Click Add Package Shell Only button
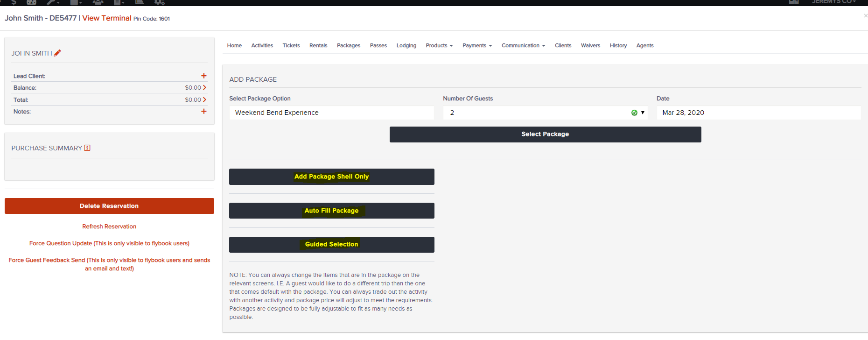The width and height of the screenshot is (868, 340). point(332,177)
